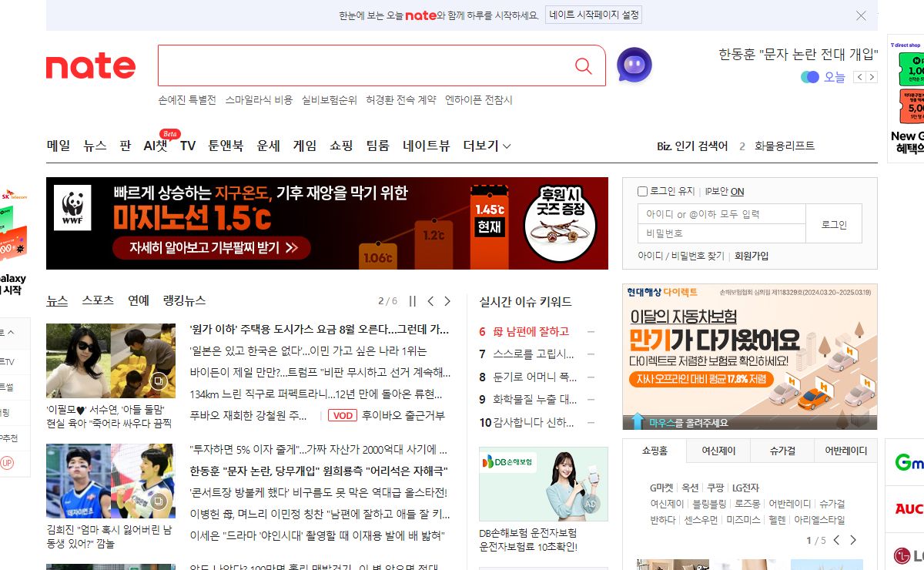Click the nate logo
Image resolution: width=924 pixels, height=570 pixels.
click(91, 67)
